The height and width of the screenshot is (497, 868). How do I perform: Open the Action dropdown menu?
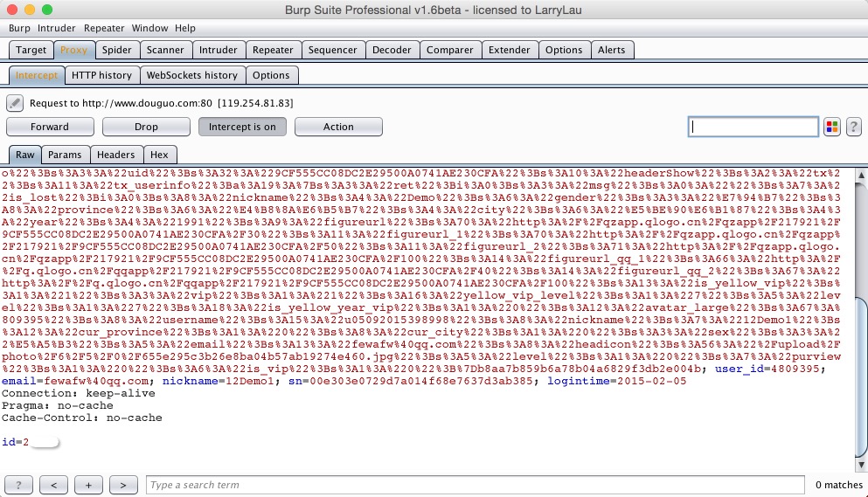(338, 127)
